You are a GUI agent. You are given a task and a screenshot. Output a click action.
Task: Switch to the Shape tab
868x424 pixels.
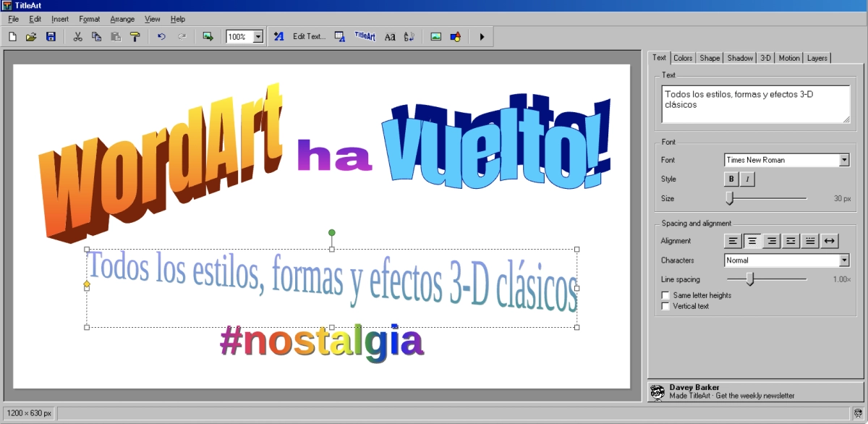click(x=710, y=58)
